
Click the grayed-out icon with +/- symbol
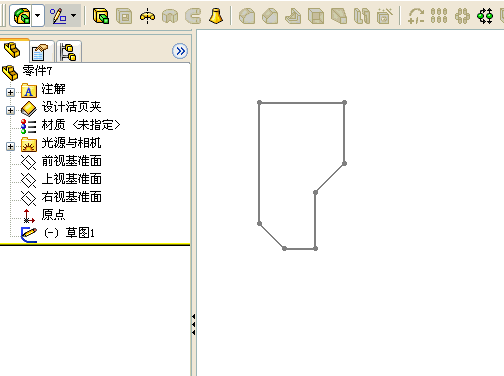416,16
